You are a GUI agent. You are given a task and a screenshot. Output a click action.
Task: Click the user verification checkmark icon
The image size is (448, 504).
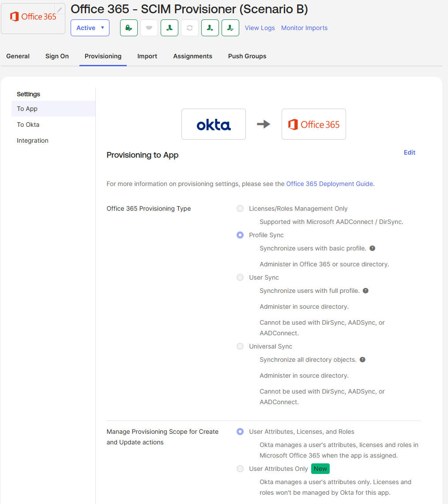coord(230,27)
